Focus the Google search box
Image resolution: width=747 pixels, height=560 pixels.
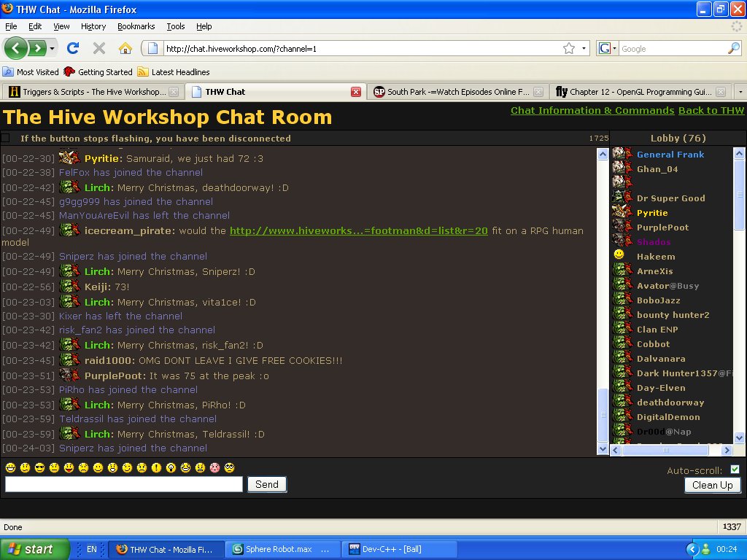(x=673, y=48)
